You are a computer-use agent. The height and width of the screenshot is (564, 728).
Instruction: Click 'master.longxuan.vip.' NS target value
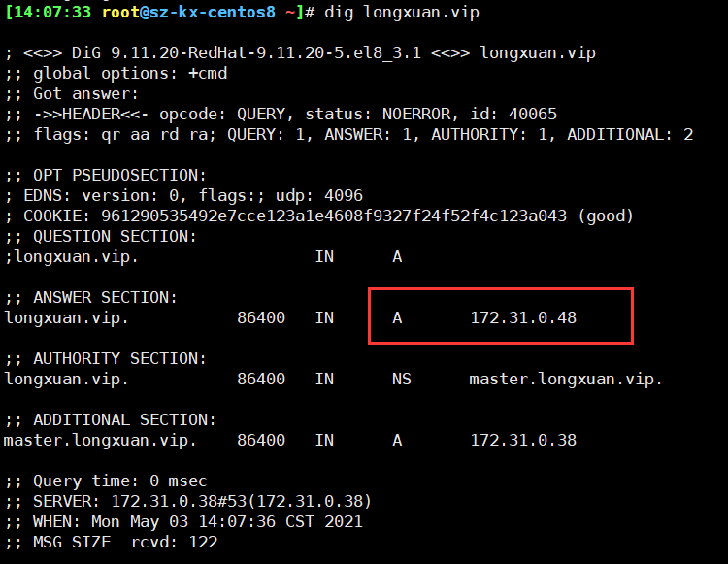pyautogui.click(x=566, y=380)
